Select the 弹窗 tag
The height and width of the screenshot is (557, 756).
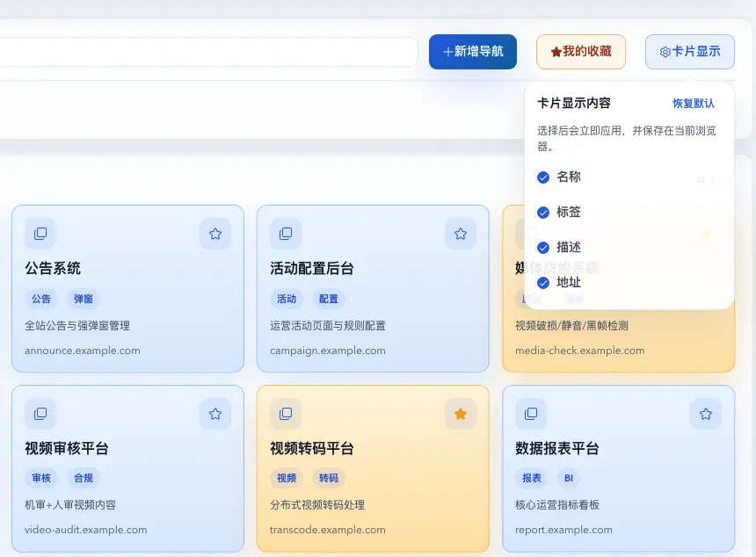pyautogui.click(x=83, y=299)
